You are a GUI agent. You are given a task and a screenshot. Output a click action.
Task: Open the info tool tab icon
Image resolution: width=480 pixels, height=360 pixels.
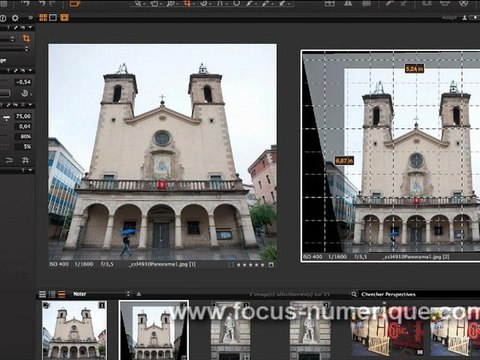coord(3,18)
